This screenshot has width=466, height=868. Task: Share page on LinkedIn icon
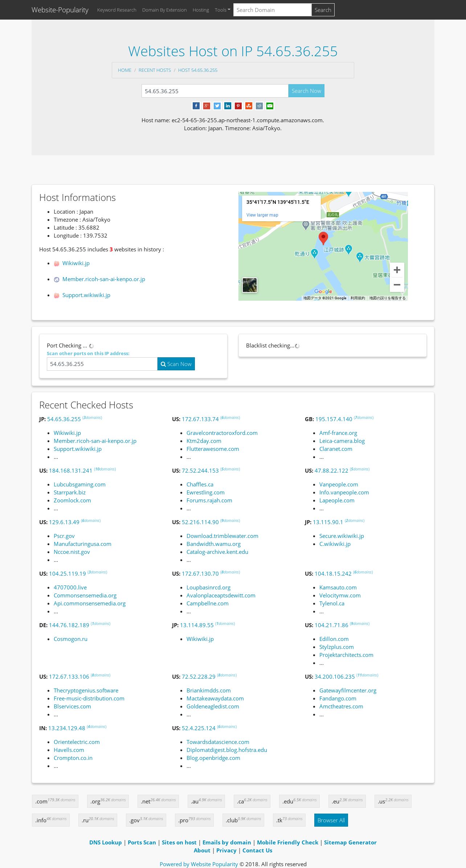pyautogui.click(x=228, y=106)
